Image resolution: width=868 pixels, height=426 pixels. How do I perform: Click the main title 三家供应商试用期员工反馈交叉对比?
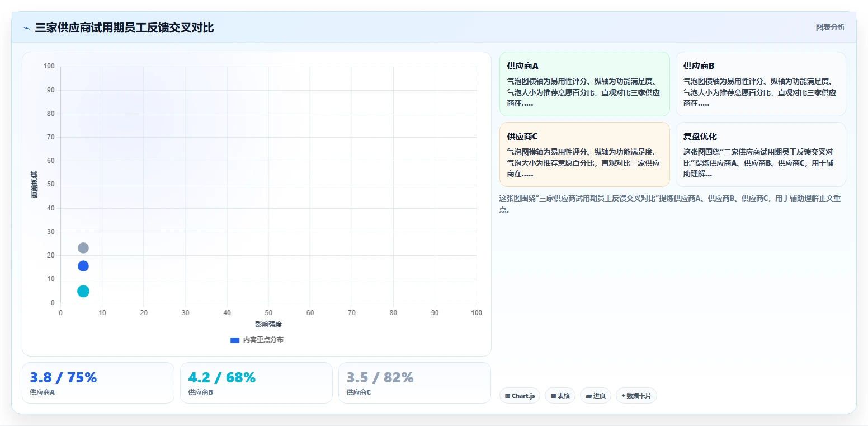click(124, 28)
